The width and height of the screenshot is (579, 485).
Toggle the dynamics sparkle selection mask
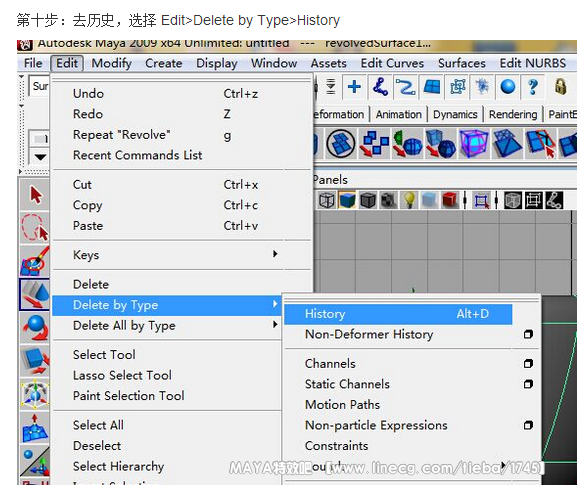pos(482,87)
